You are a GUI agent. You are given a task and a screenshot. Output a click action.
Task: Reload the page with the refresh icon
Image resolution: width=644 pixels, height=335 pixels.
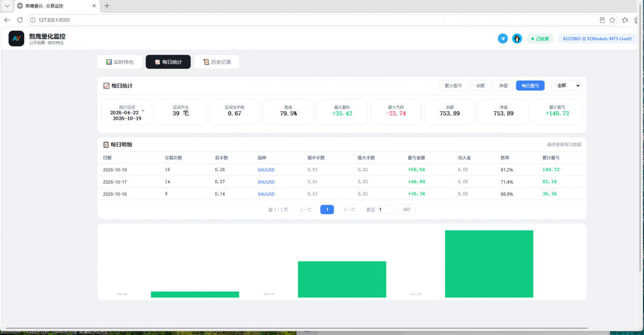(20, 20)
